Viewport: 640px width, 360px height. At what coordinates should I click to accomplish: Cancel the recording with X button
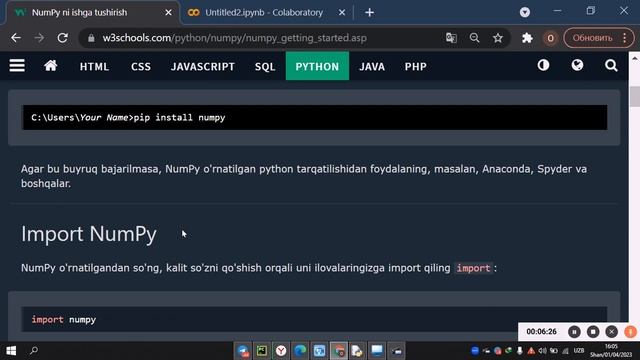[x=611, y=332]
